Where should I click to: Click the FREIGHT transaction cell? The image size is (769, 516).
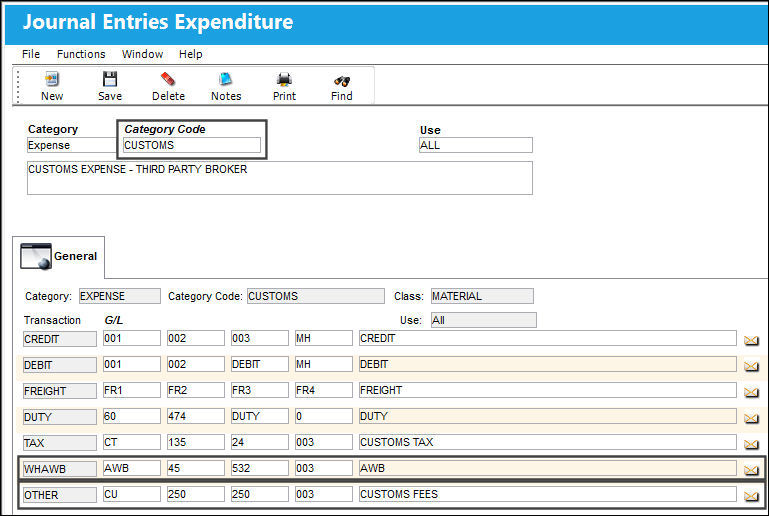(60, 391)
